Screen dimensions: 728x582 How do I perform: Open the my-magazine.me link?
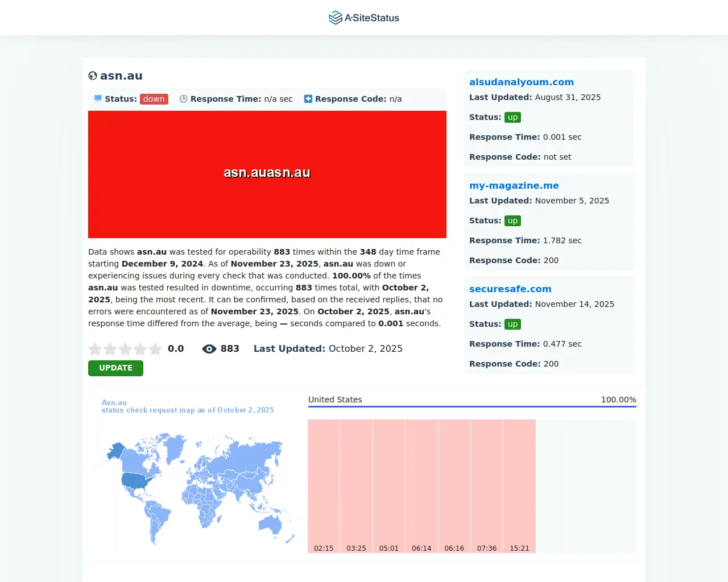tap(514, 185)
